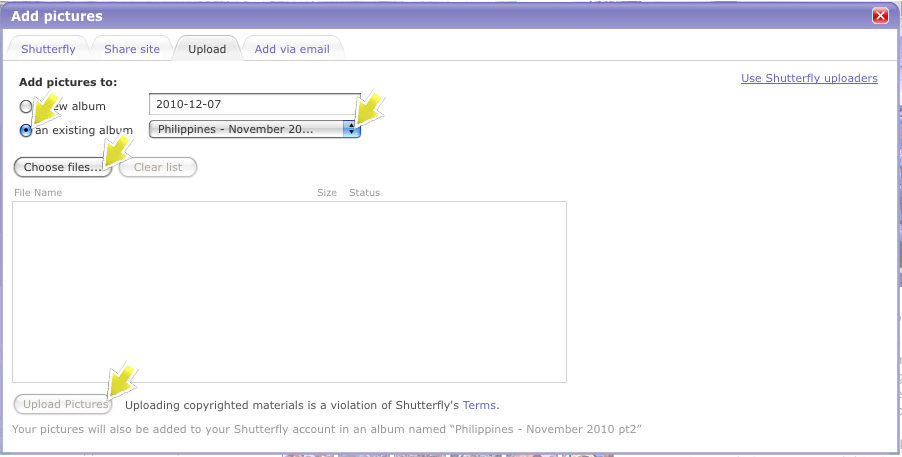The image size is (902, 457).
Task: Click Upload Pictures button
Action: [x=63, y=404]
